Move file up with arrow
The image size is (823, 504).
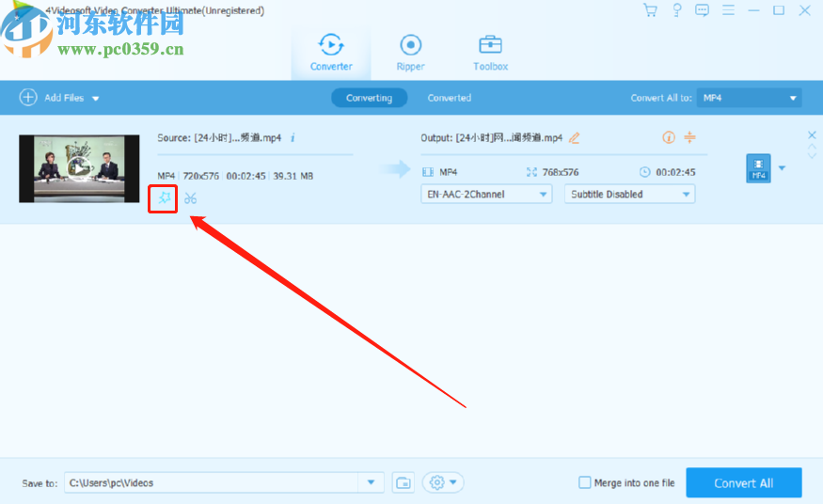[x=812, y=147]
